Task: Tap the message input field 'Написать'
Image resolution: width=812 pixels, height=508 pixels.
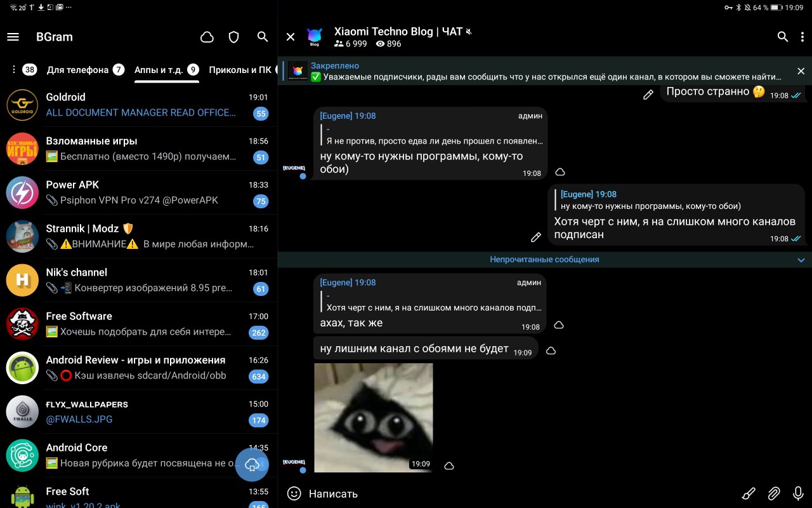Action: (x=517, y=493)
